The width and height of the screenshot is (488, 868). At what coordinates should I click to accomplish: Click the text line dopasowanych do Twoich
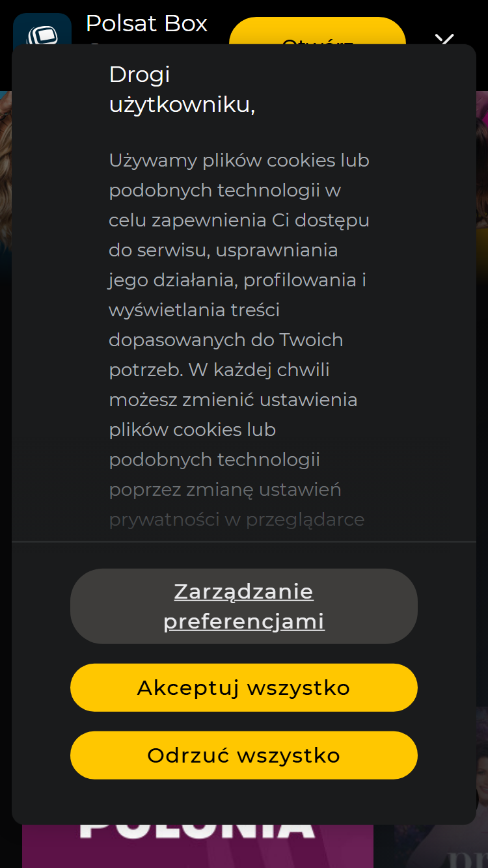pyautogui.click(x=226, y=340)
